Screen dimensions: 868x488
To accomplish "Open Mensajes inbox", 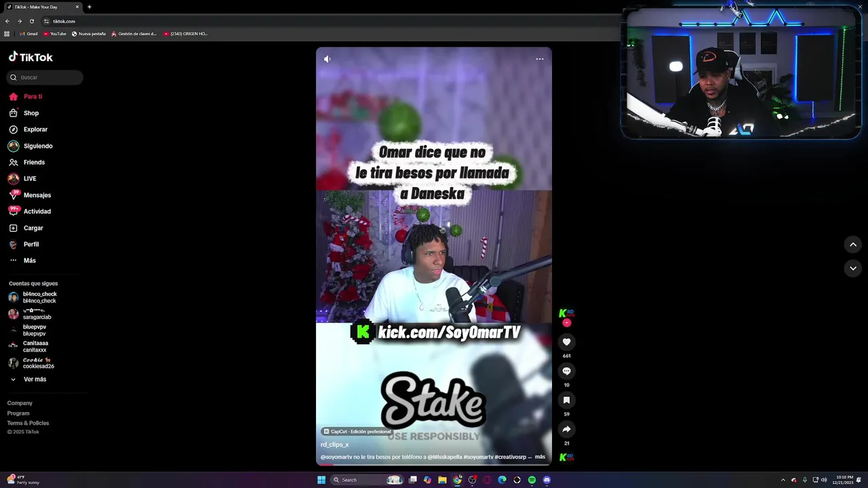I will [x=30, y=195].
